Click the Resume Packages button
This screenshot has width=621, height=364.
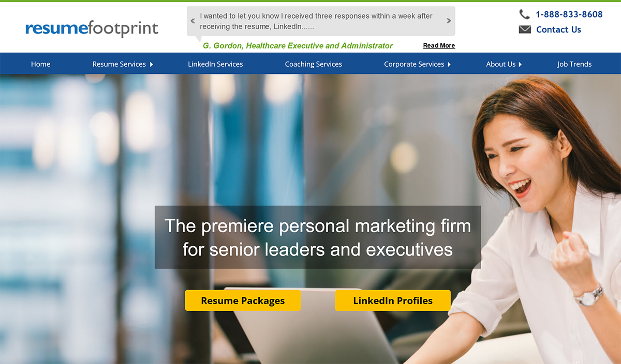(243, 300)
